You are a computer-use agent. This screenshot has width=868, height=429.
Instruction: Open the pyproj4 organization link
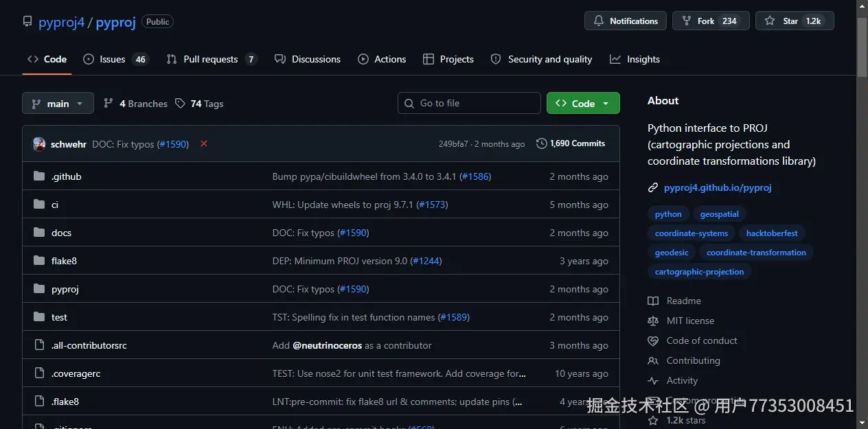tap(61, 22)
